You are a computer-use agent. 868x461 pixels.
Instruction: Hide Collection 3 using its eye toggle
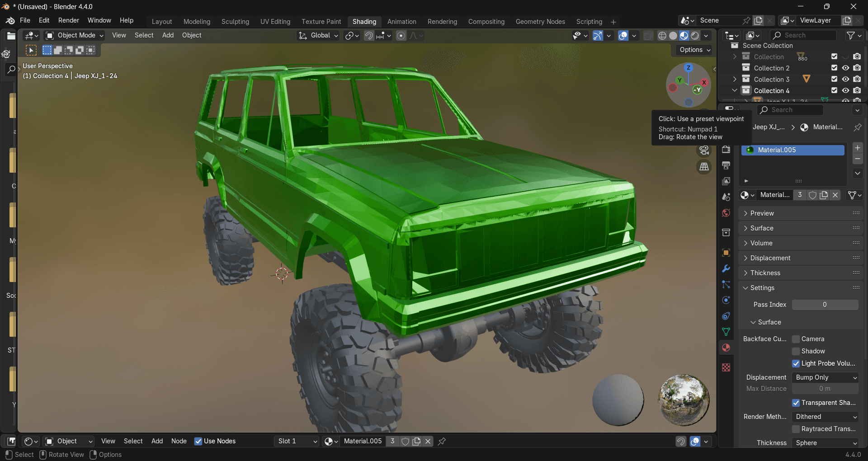point(846,79)
